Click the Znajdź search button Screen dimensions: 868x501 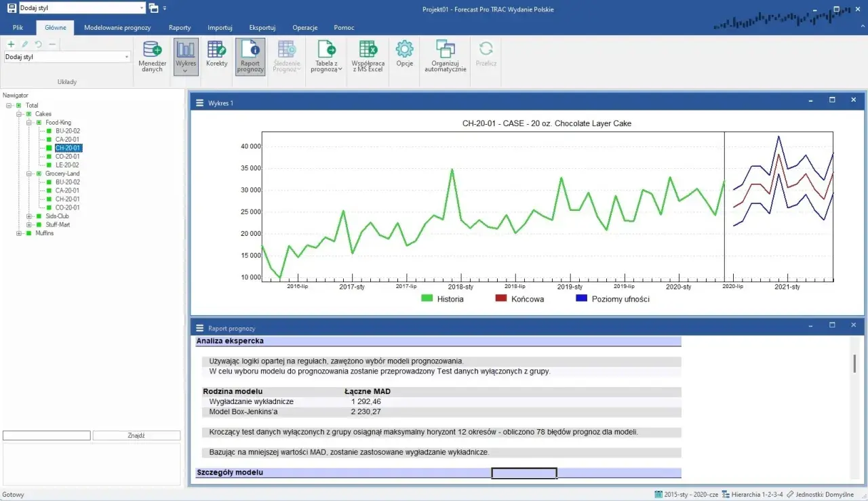click(136, 435)
